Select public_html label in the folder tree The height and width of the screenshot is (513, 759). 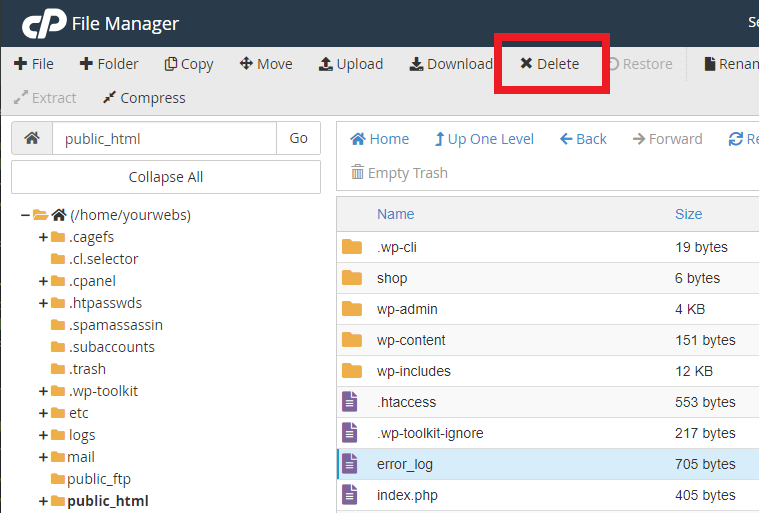(108, 501)
